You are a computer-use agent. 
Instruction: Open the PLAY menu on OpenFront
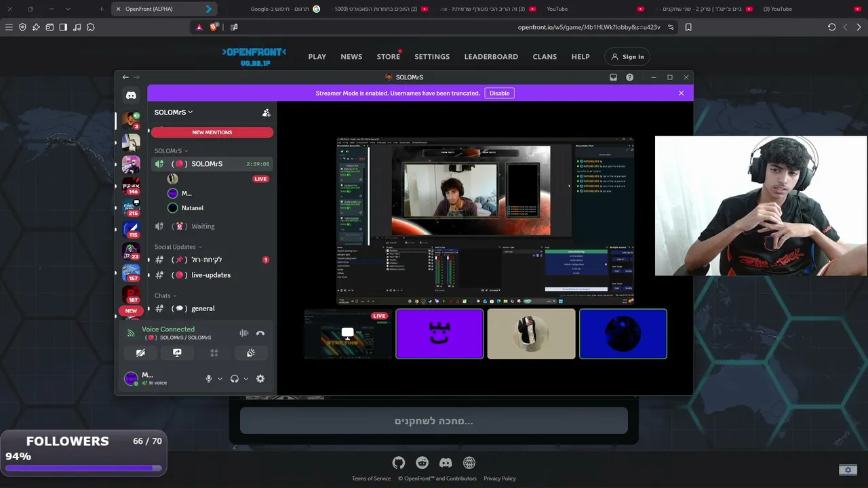pos(317,57)
